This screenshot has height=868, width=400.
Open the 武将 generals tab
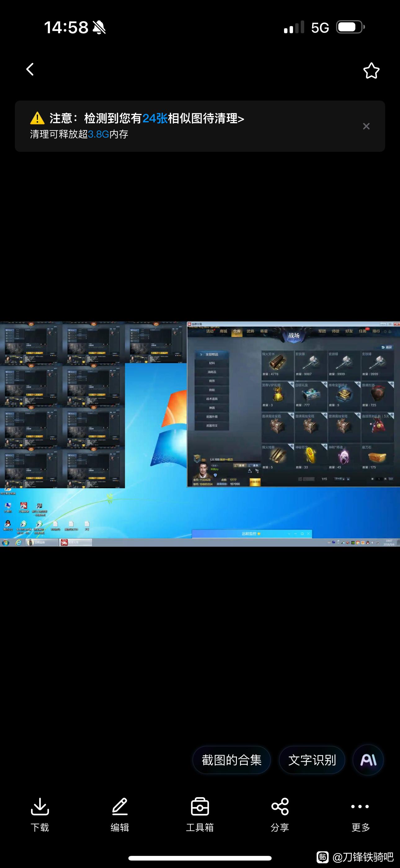(x=250, y=331)
